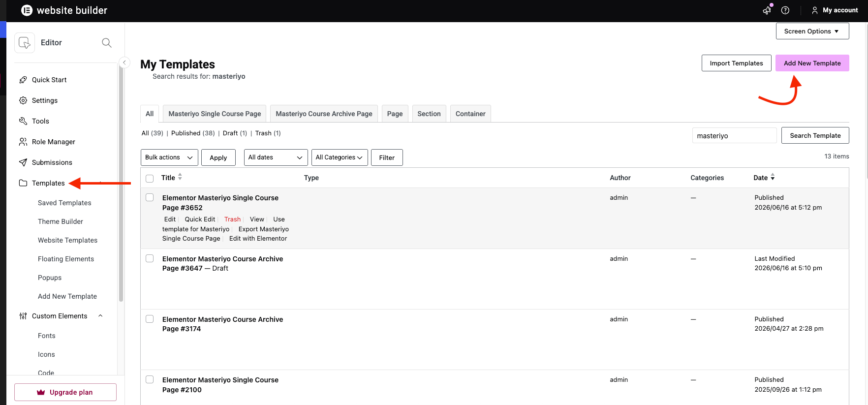Check the select-all checkbox beside Title
The width and height of the screenshot is (868, 405).
pyautogui.click(x=150, y=179)
